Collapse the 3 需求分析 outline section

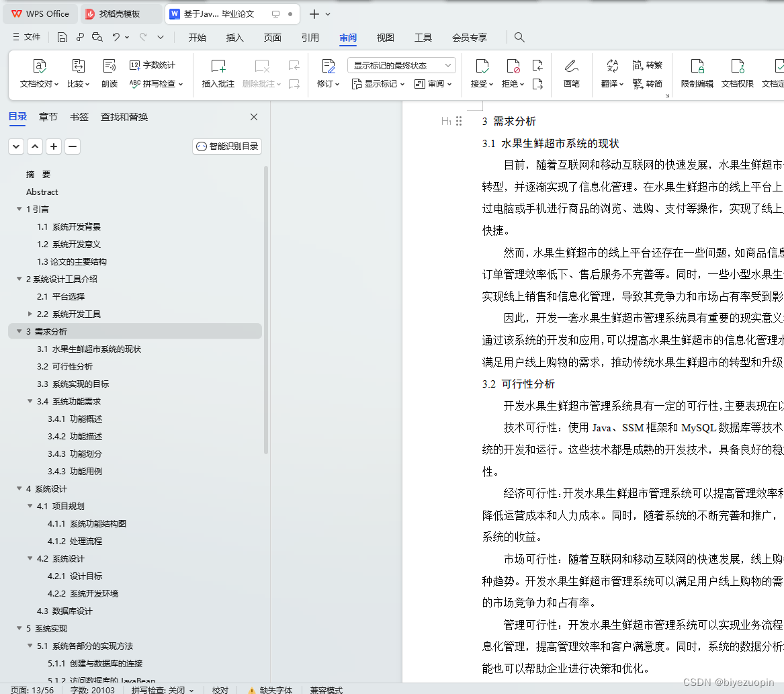pyautogui.click(x=18, y=331)
